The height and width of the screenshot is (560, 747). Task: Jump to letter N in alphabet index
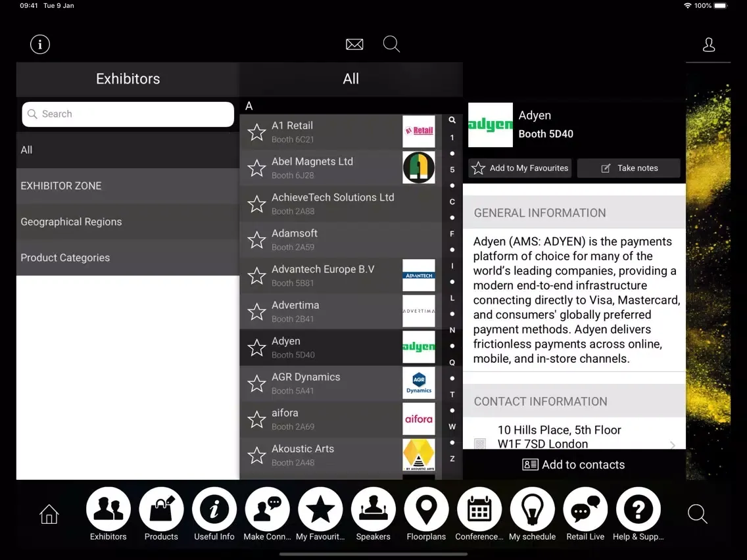coord(452,330)
